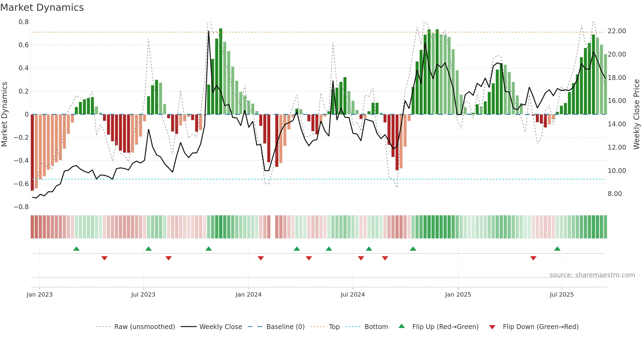Click the blue dashed Baseline legend sample
The width and height of the screenshot is (644, 362).
click(x=255, y=327)
